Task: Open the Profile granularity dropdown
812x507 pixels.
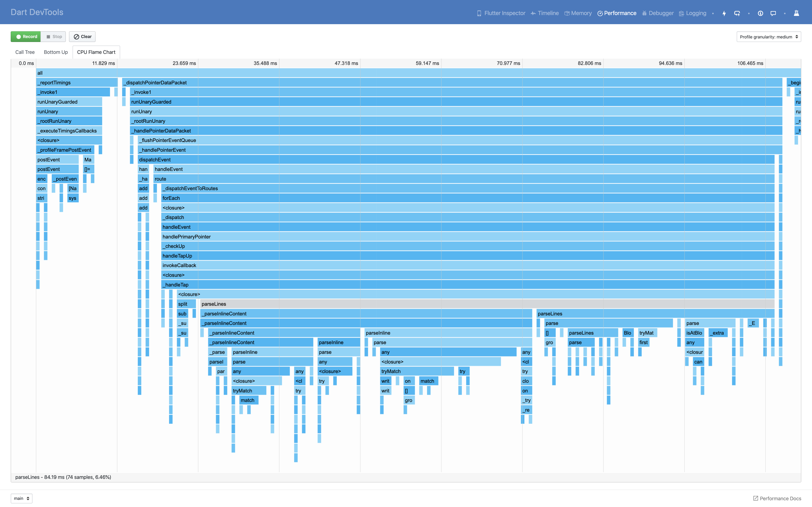Action: point(769,37)
